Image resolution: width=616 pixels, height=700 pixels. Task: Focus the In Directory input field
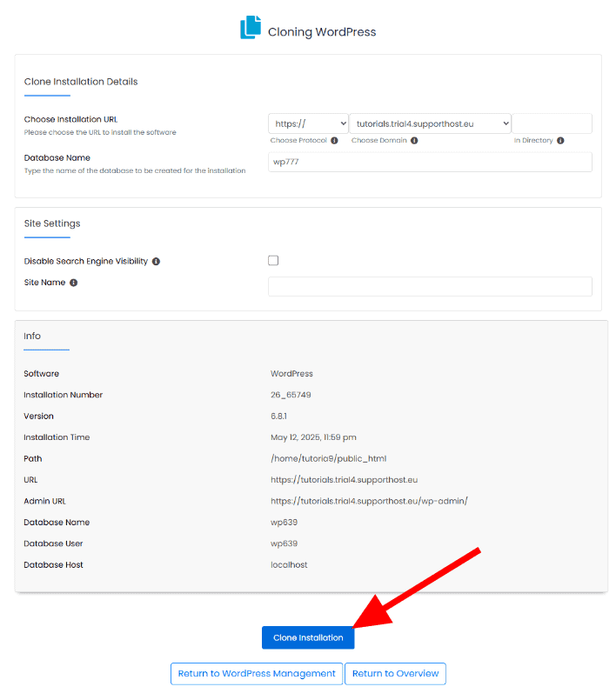[552, 123]
